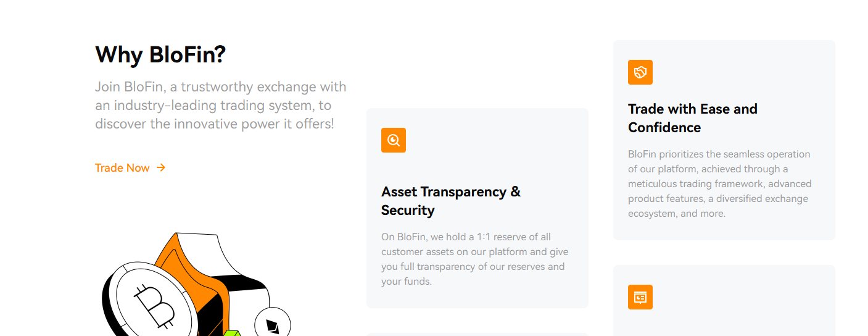Screen dimensions: 868x336
Task: Click the orange presentation board icon
Action: point(640,297)
